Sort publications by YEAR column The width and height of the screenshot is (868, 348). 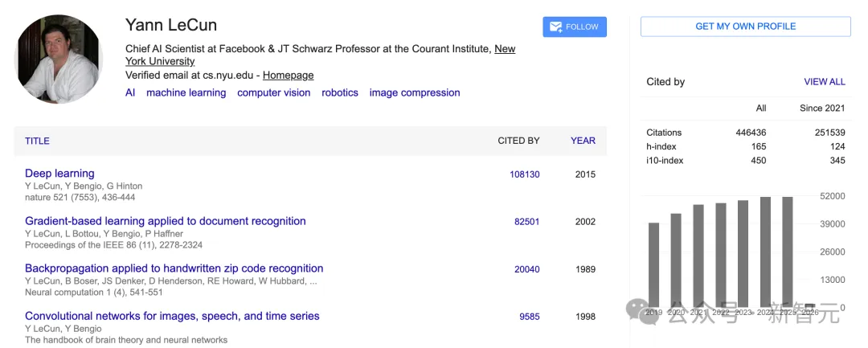click(x=583, y=141)
